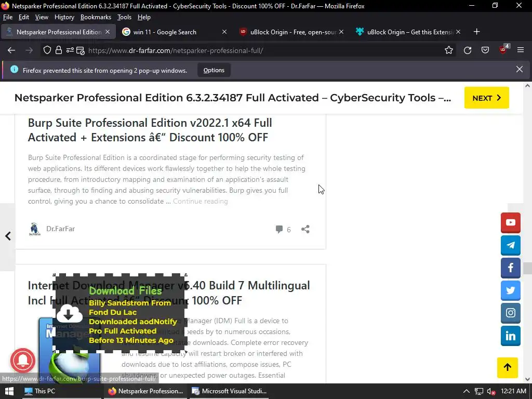Image resolution: width=532 pixels, height=399 pixels.
Task: Open the YouTube social button
Action: pos(510,222)
